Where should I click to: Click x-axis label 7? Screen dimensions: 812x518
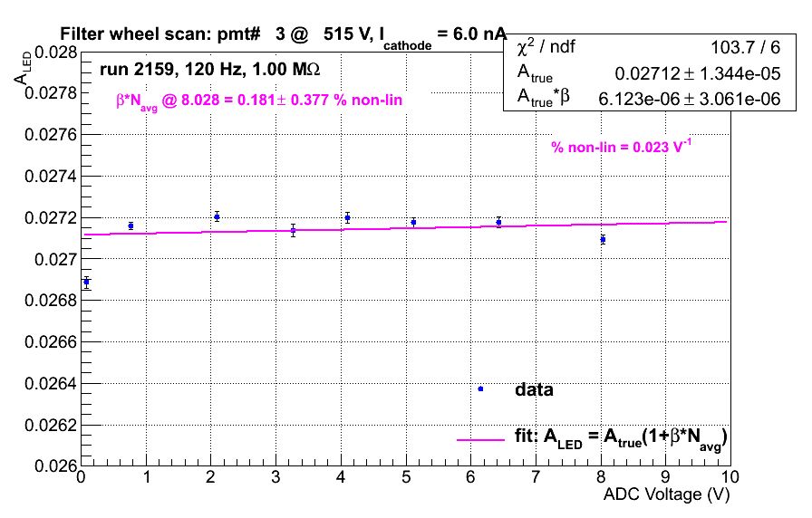pyautogui.click(x=536, y=476)
